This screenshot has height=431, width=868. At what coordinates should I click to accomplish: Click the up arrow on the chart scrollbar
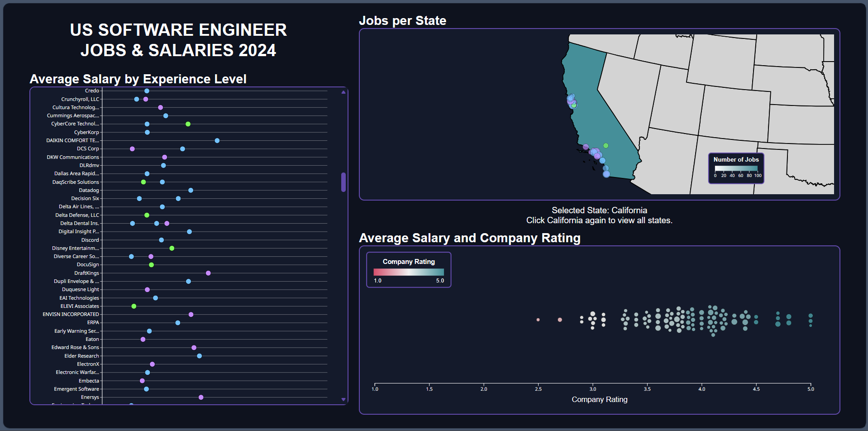(x=343, y=92)
